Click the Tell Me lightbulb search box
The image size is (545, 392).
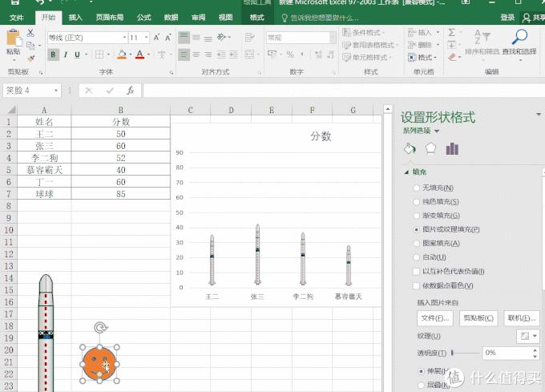tap(320, 18)
